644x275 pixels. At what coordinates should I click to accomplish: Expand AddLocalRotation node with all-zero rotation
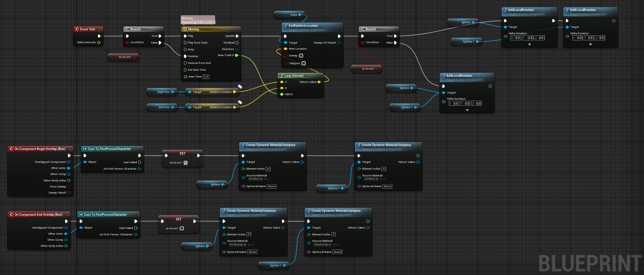point(467,110)
